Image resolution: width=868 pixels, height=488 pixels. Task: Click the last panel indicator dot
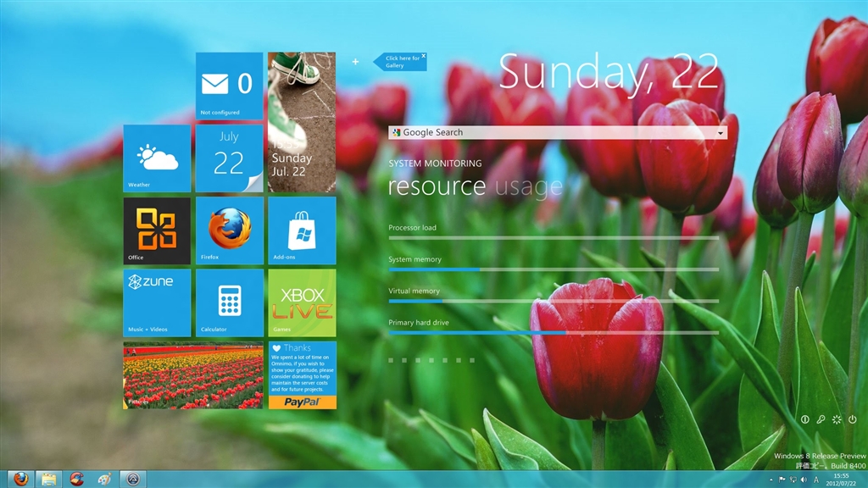pos(472,360)
